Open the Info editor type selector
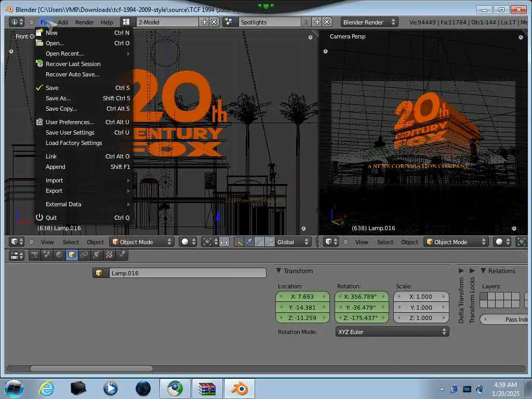The width and height of the screenshot is (532, 399). 16,22
